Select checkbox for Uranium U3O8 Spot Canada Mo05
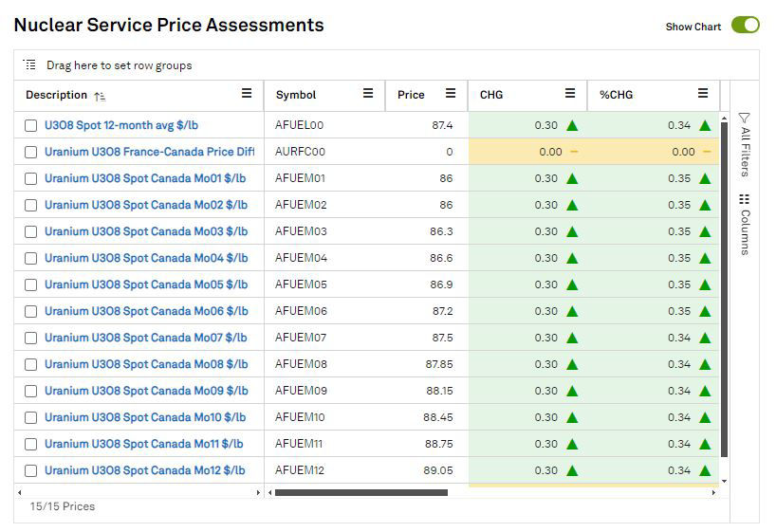776x532 pixels. pos(31,284)
